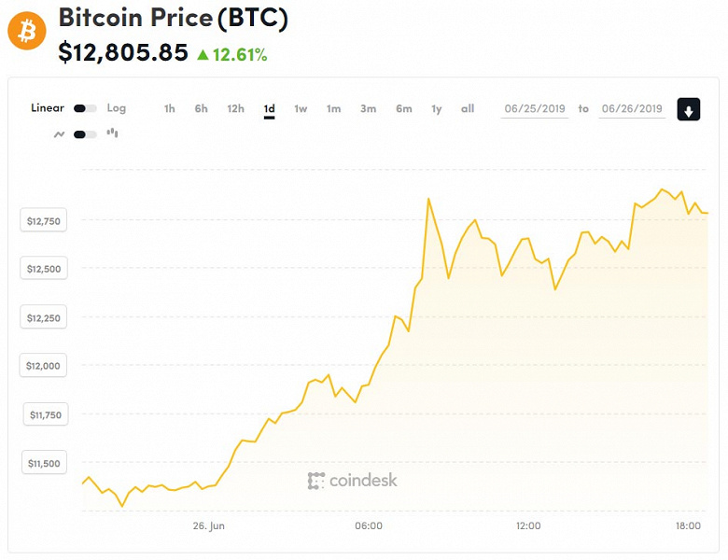This screenshot has height=560, width=728.
Task: Click the Coindesk watermark logo
Action: [x=353, y=481]
